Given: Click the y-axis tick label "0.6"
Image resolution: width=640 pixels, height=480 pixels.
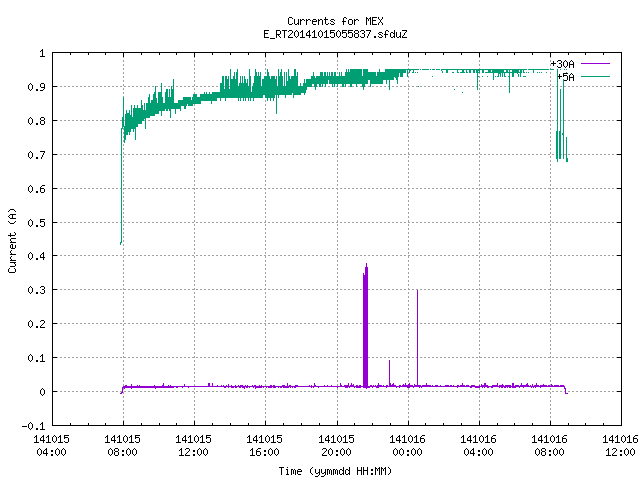Looking at the screenshot, I should pyautogui.click(x=36, y=189).
